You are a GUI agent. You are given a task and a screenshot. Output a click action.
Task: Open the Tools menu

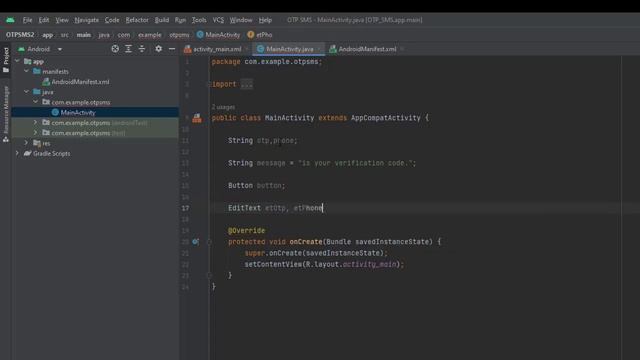[199, 20]
